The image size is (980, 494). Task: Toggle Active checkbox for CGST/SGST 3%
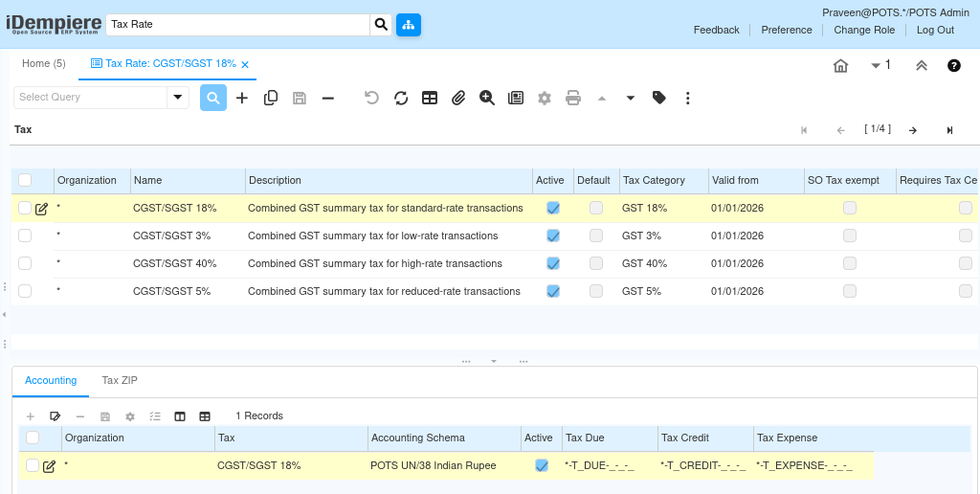[x=552, y=236]
